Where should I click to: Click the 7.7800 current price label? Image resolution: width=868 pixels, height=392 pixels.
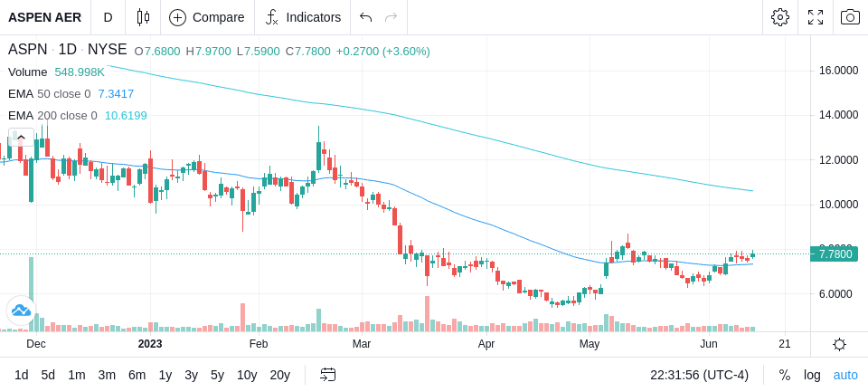coord(835,254)
